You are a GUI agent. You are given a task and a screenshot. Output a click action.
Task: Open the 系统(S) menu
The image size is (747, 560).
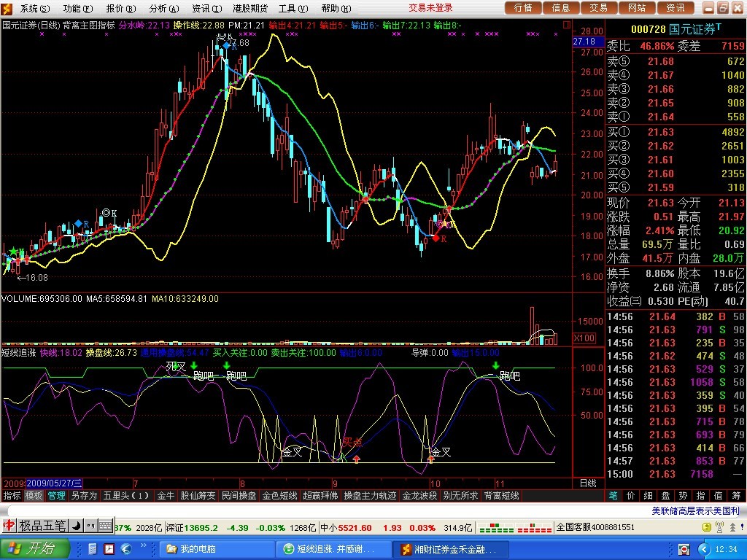click(x=35, y=8)
